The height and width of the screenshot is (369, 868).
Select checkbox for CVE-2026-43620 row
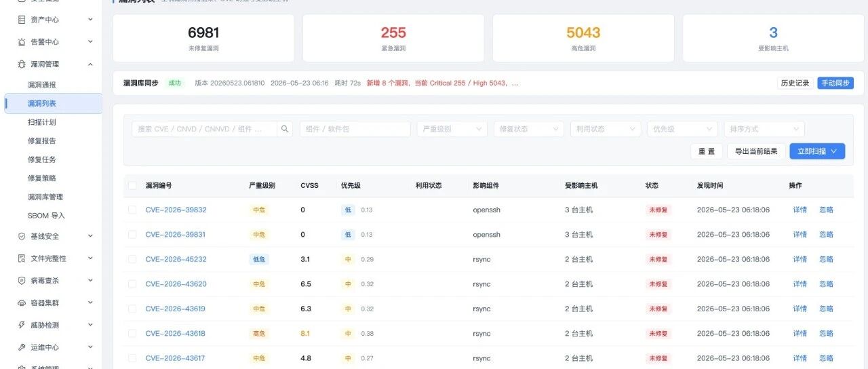tap(132, 284)
